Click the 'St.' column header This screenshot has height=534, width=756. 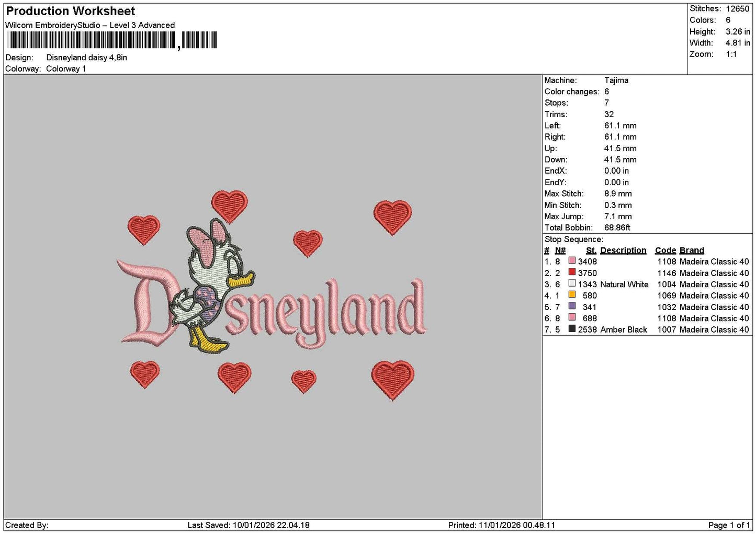point(591,251)
